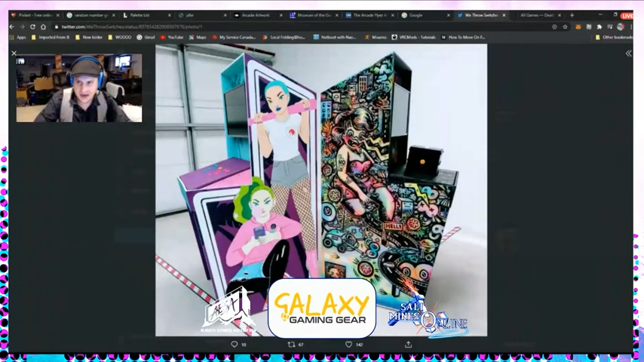Screen dimensions: 644x362
Task: Like the tweet with the heart icon
Action: (348, 345)
